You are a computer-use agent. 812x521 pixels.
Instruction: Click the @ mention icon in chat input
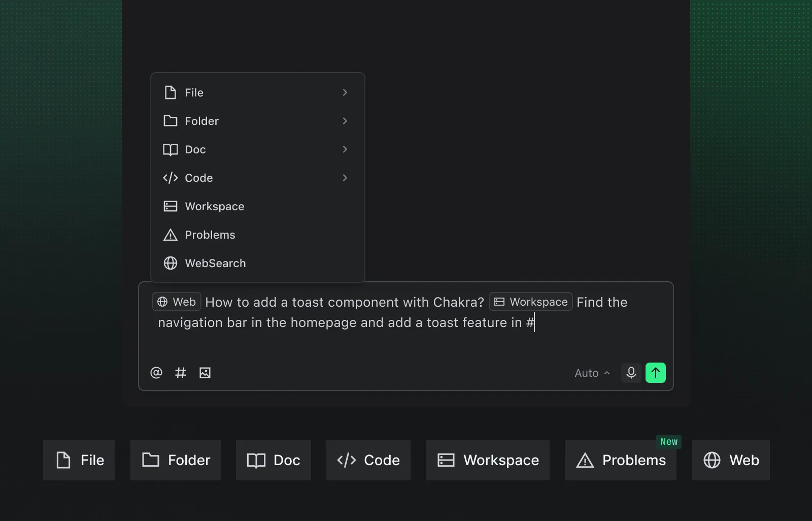click(156, 373)
